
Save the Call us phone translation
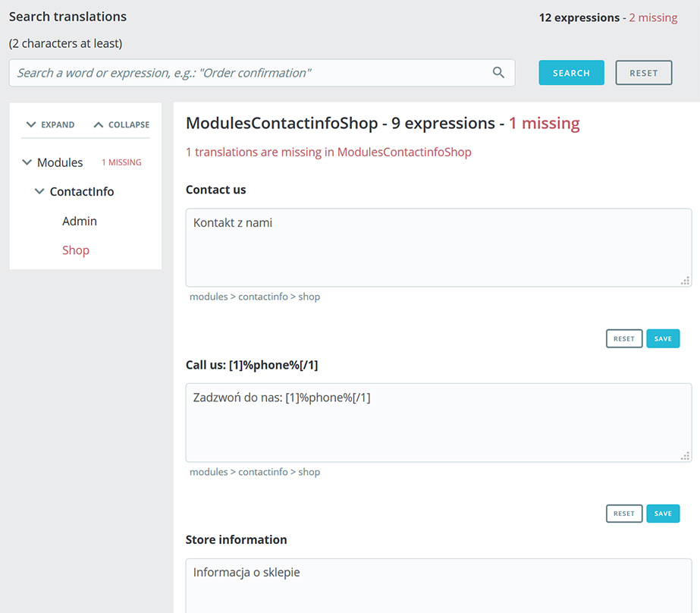(x=663, y=514)
